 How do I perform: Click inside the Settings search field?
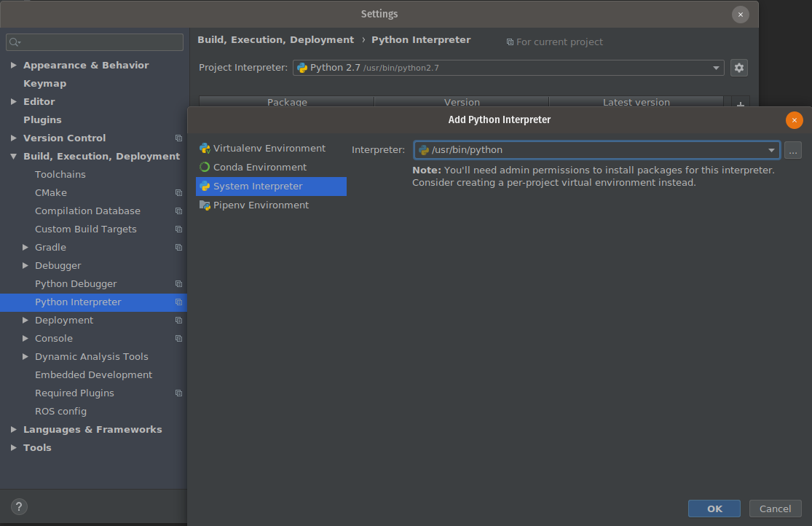pos(95,42)
